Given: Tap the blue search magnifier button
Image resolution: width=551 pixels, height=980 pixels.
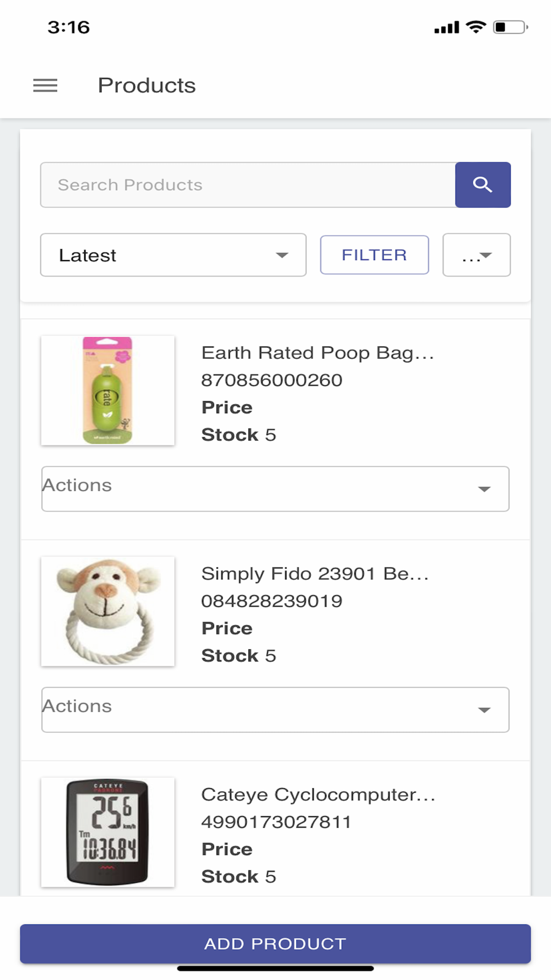Looking at the screenshot, I should coord(483,185).
